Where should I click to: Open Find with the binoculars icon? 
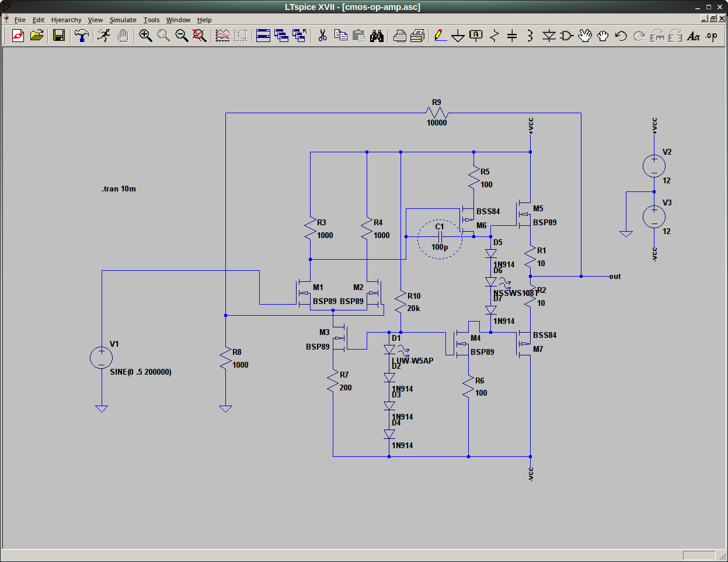pyautogui.click(x=377, y=36)
